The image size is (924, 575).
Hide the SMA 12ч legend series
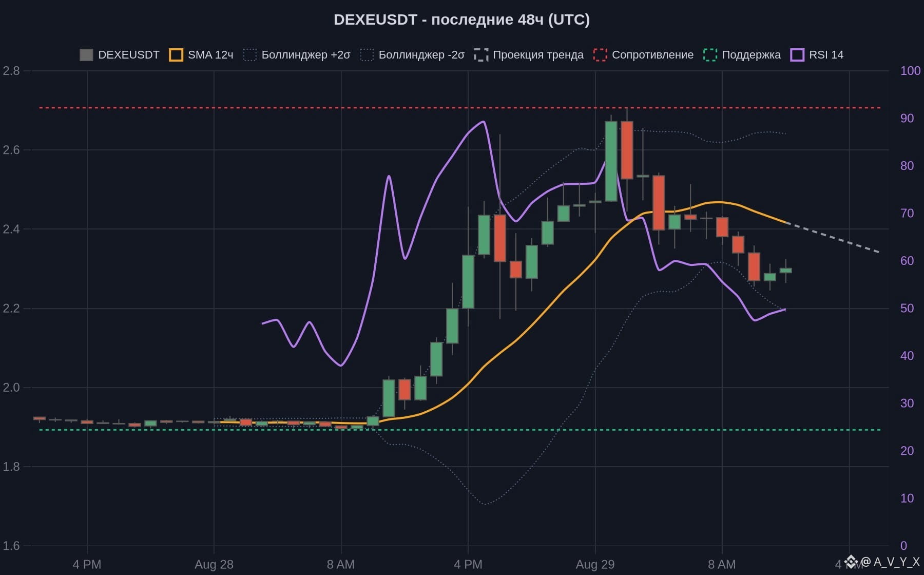(x=201, y=55)
